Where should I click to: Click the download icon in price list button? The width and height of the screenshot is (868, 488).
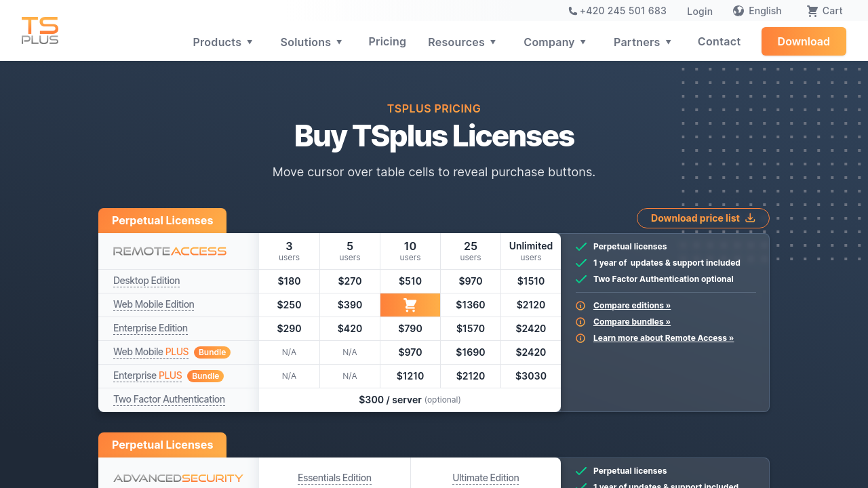(x=750, y=218)
